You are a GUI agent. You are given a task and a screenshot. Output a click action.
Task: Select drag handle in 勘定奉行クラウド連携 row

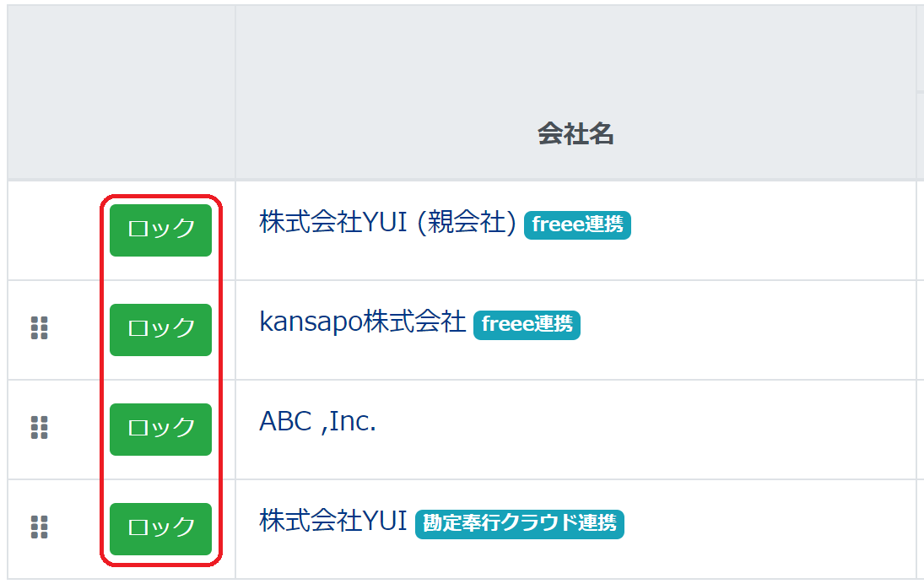(40, 527)
